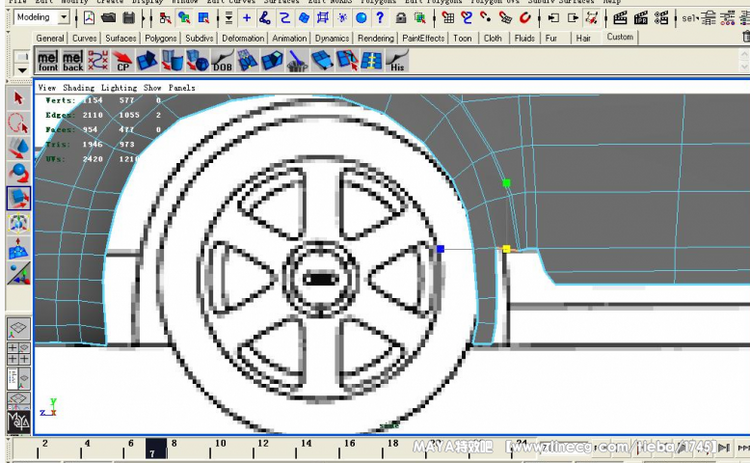Open the Deformation shelf tab
Screen dimensions: 750x463
243,38
